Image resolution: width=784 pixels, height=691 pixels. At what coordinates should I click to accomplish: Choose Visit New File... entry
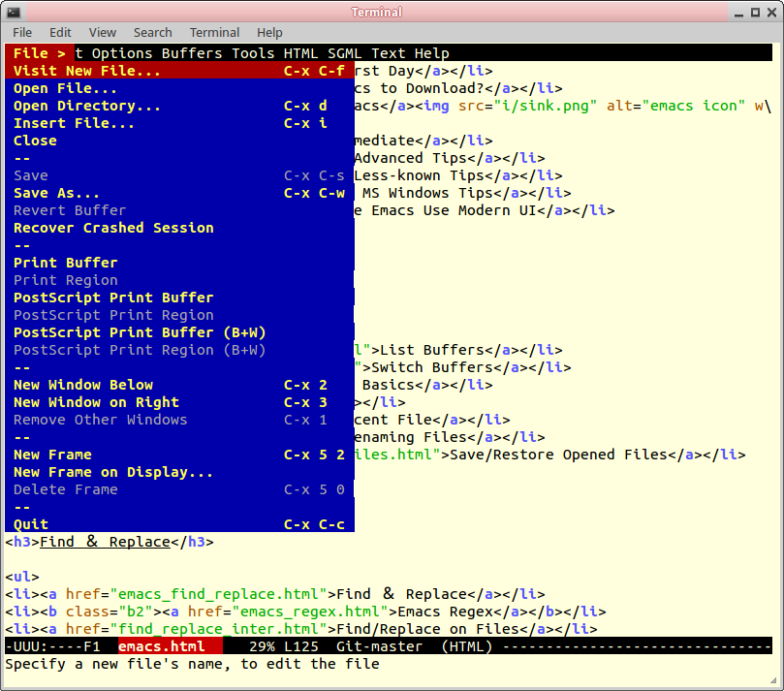(179, 71)
